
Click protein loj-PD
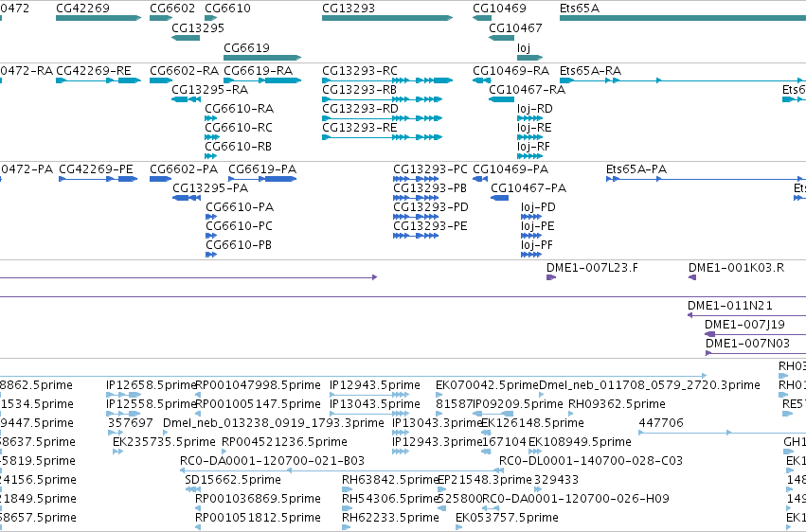coord(531,217)
